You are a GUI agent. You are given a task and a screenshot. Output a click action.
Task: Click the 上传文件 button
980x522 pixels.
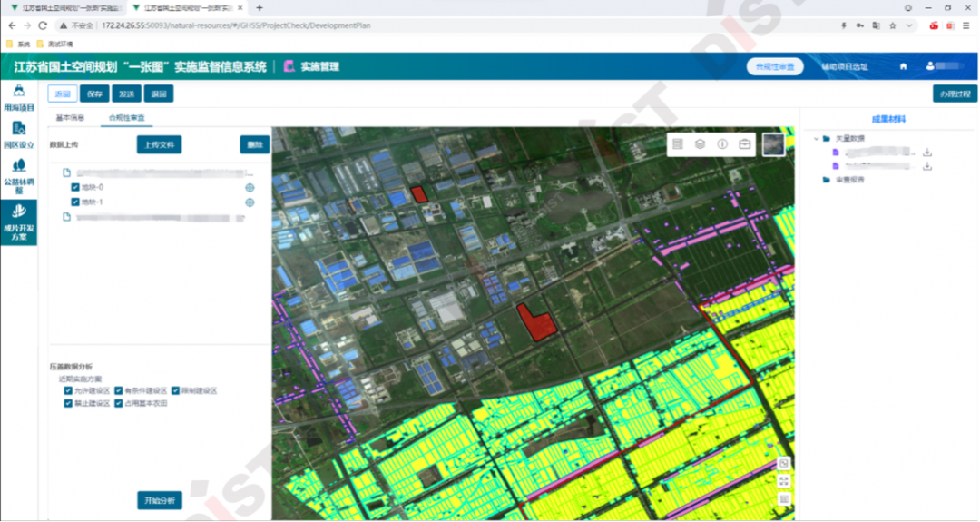point(160,145)
